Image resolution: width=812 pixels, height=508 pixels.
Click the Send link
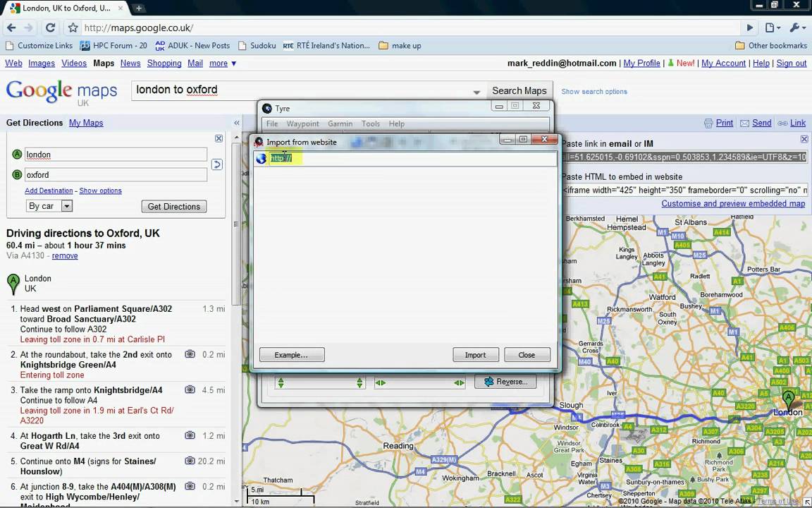coord(761,123)
